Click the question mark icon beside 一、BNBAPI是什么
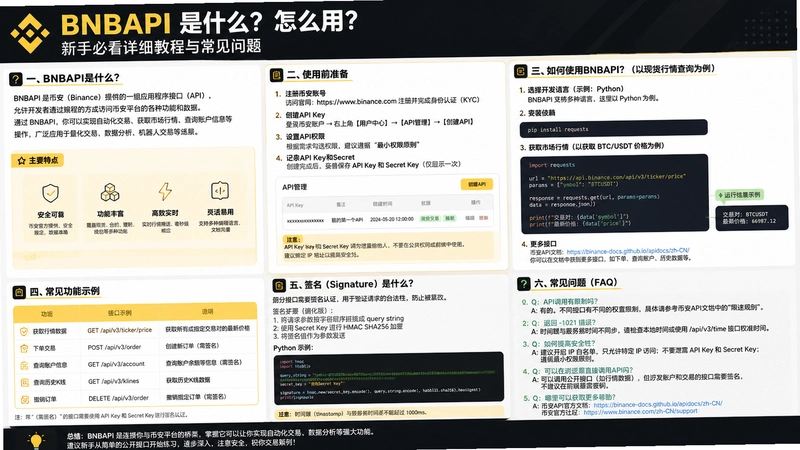 click(x=16, y=79)
